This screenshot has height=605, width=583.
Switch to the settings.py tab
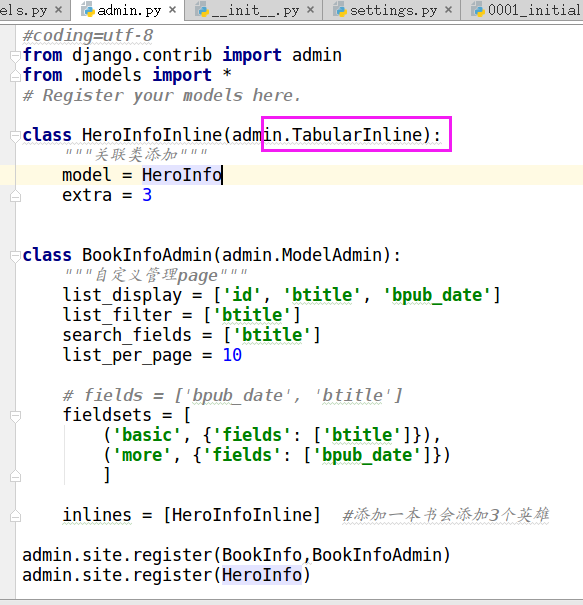click(392, 10)
